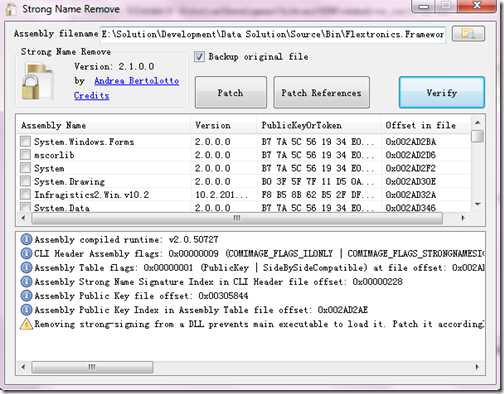504x394 pixels.
Task: Click the Patch References button
Action: [x=321, y=92]
